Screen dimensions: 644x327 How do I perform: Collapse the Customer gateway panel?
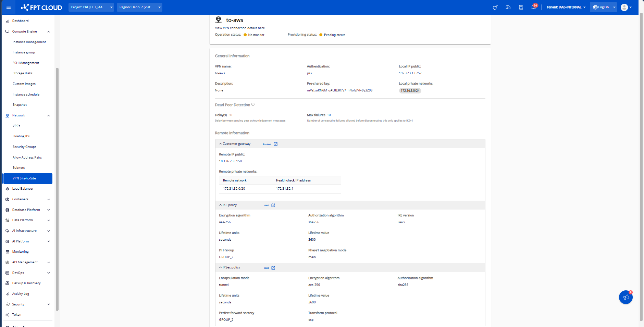[x=220, y=144]
